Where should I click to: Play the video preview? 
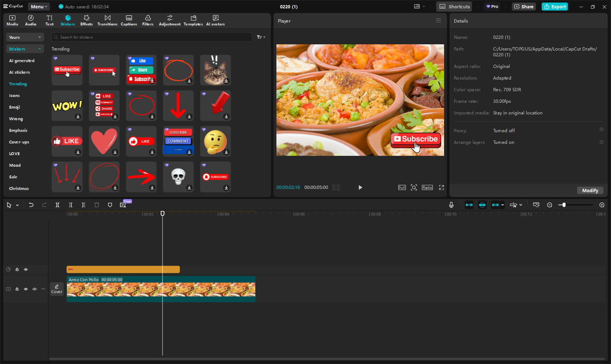click(x=360, y=187)
